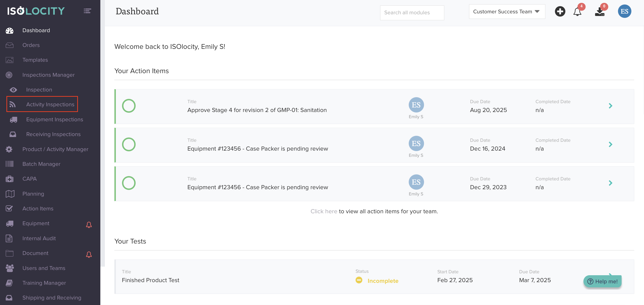The height and width of the screenshot is (305, 644).
Task: Click the Equipment alert bell in sidebar
Action: (89, 225)
